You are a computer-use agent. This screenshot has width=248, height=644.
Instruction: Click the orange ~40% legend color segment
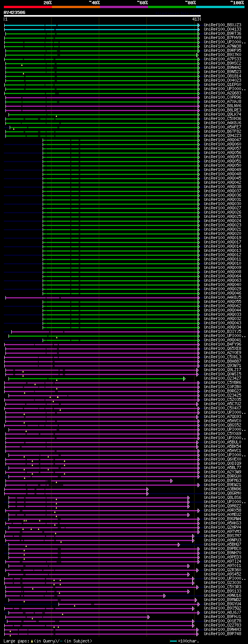76,7
